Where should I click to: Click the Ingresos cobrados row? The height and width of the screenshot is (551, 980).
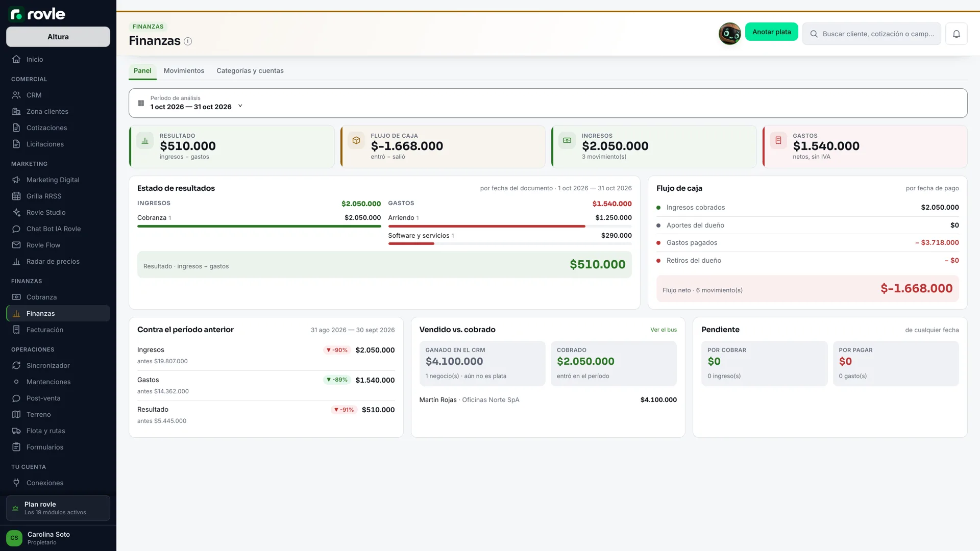pos(807,207)
